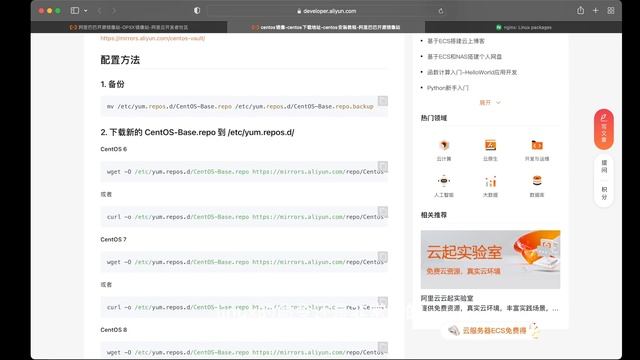Open the sidebar tab group dropdown arrow
Viewport: 640px width, 360px height.
point(86,11)
